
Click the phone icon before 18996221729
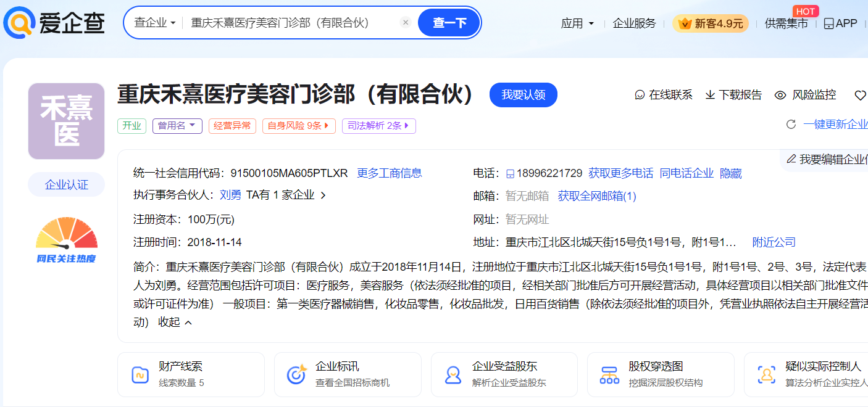(510, 173)
